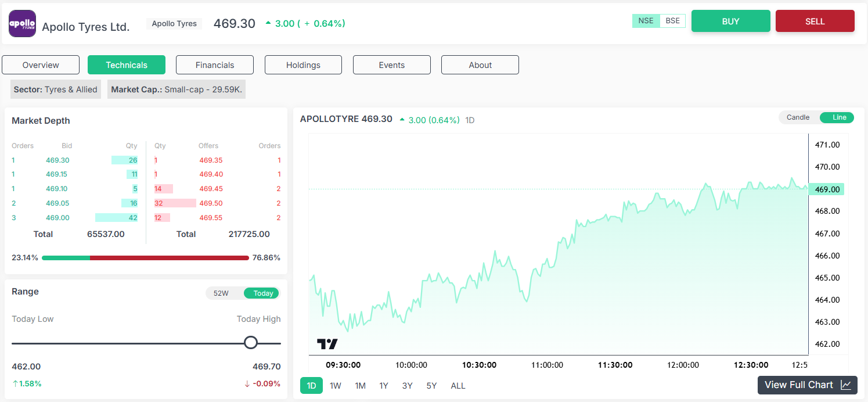Click offer price 469.55
Viewport: 868px width, 402px height.
pos(211,218)
